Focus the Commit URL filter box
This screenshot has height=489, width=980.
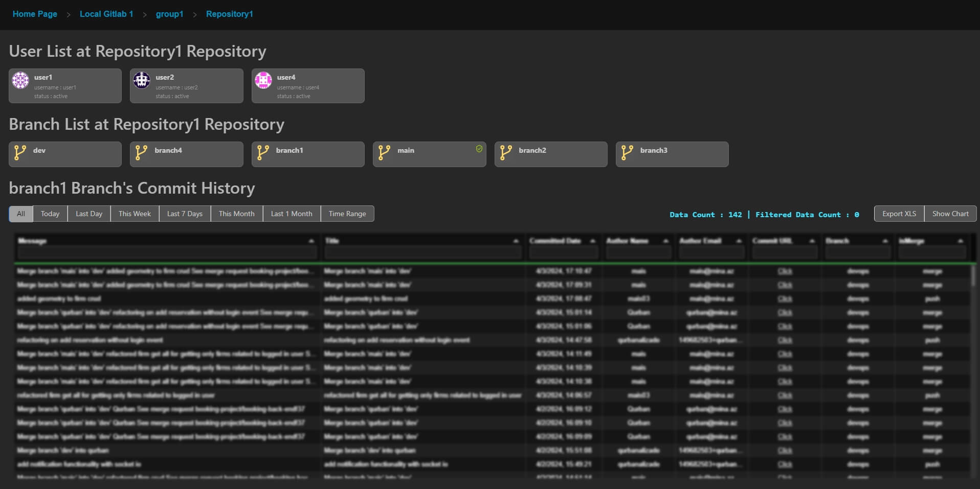coord(785,252)
